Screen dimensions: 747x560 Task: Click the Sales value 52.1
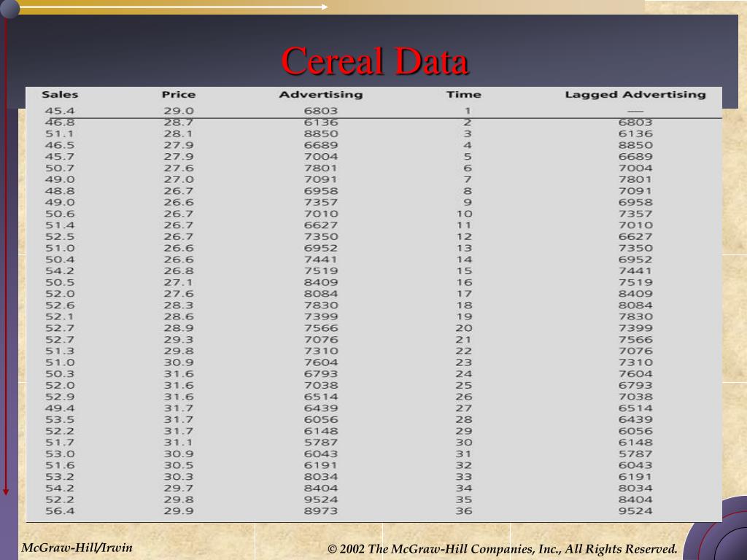coord(60,316)
